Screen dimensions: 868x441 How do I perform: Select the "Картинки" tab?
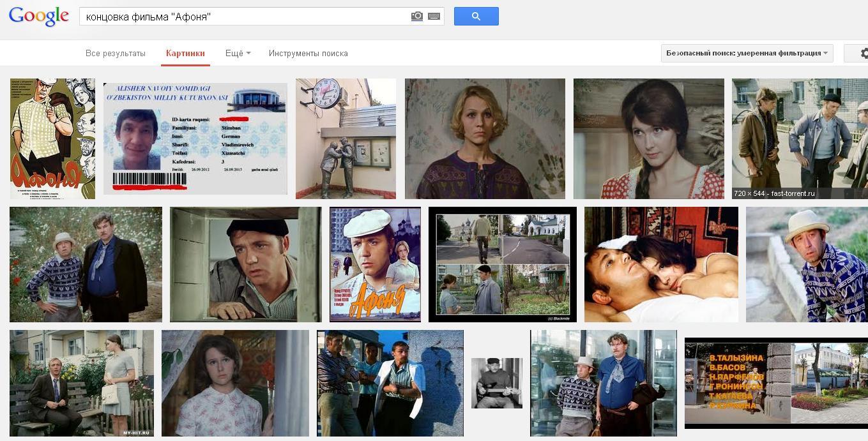click(x=185, y=54)
